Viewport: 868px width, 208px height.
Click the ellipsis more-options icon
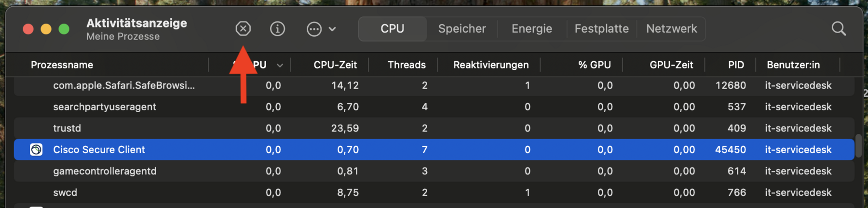(x=314, y=29)
